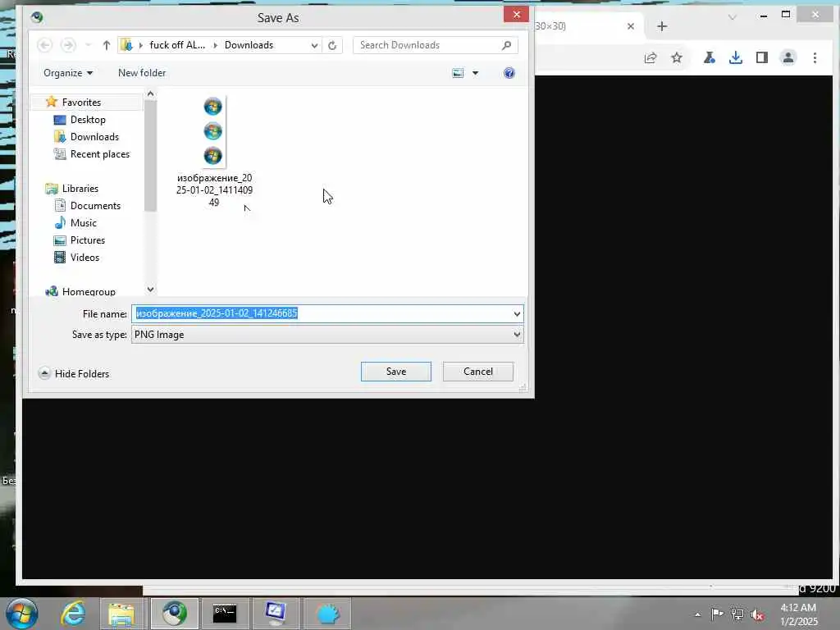Open Command Prompt from the taskbar
The height and width of the screenshot is (630, 840).
click(225, 614)
